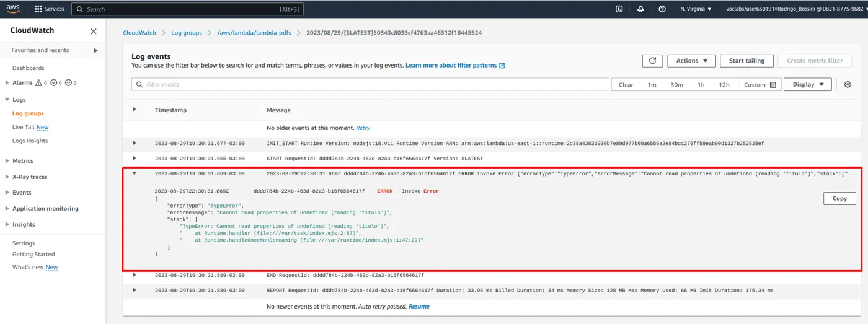Expand Favorites and recents

point(95,50)
